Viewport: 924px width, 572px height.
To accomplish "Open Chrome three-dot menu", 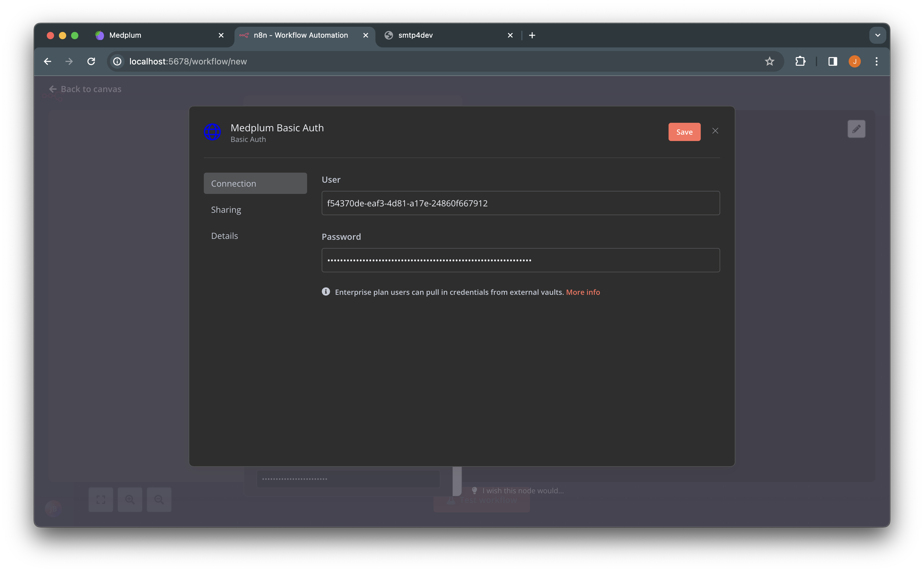I will (x=876, y=61).
